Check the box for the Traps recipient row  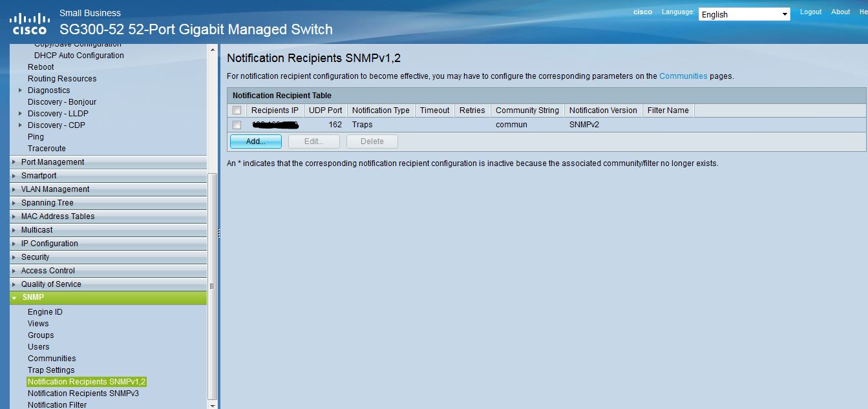tap(237, 125)
